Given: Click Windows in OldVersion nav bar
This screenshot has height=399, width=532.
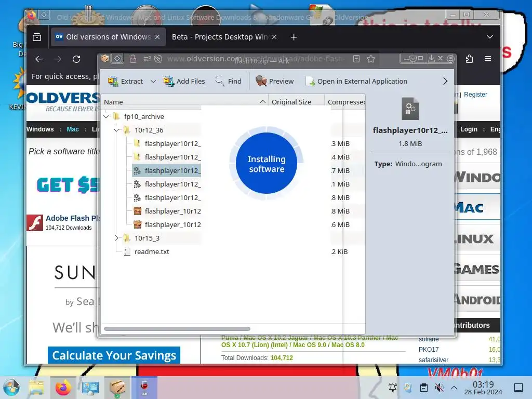Looking at the screenshot, I should (40, 129).
